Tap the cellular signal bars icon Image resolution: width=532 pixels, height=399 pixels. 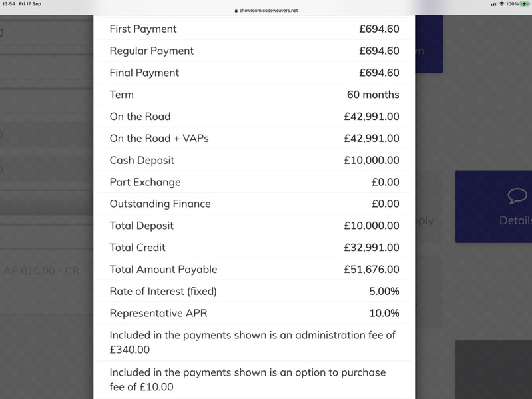coord(494,4)
